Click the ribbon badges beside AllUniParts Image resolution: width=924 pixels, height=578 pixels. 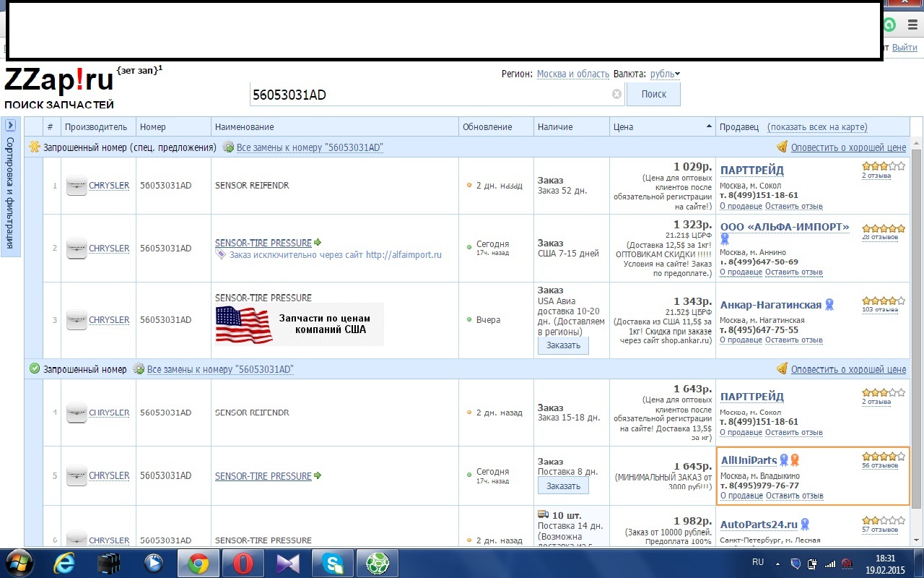pyautogui.click(x=790, y=460)
